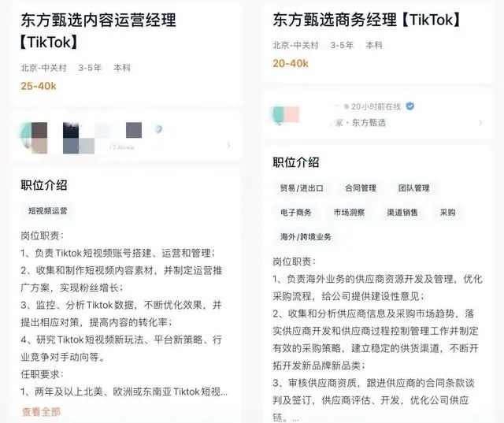This screenshot has height=423, width=504.
Task: Open recruiter profile chevron on right card
Action: 481,122
